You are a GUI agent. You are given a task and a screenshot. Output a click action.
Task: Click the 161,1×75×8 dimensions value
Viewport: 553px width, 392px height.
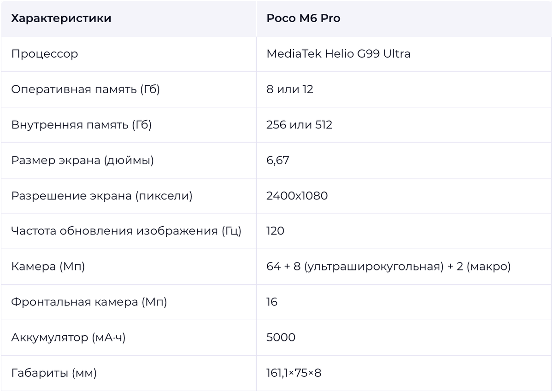(294, 373)
